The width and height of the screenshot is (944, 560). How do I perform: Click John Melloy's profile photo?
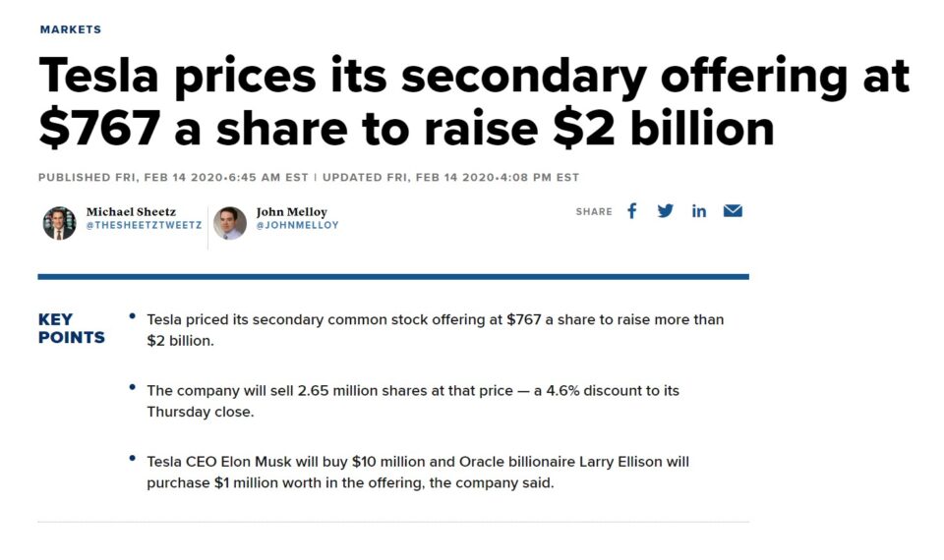[x=229, y=223]
